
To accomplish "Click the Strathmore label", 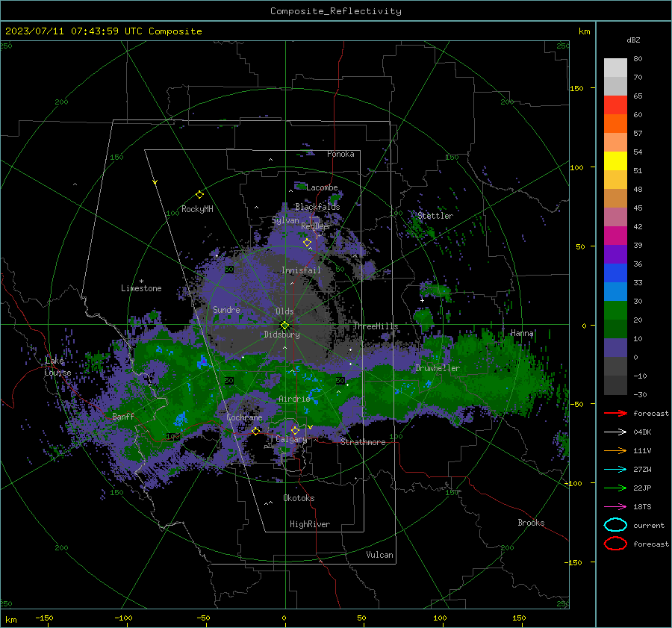I will click(x=363, y=442).
